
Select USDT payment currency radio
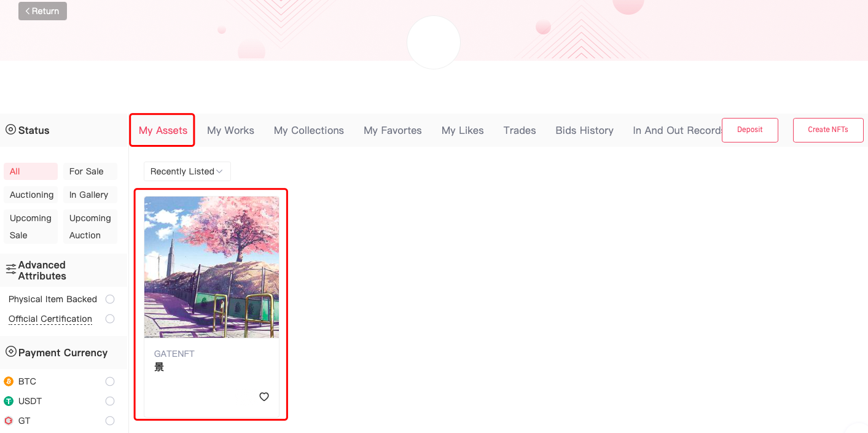point(110,401)
